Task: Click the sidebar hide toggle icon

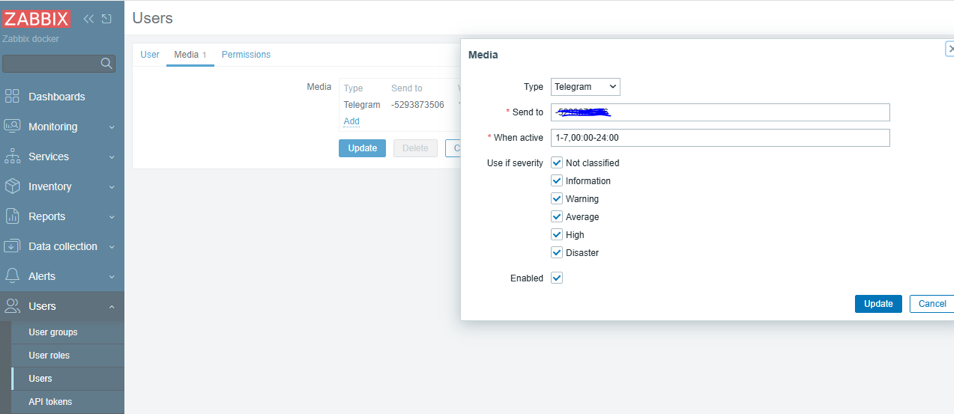Action: pyautogui.click(x=106, y=18)
